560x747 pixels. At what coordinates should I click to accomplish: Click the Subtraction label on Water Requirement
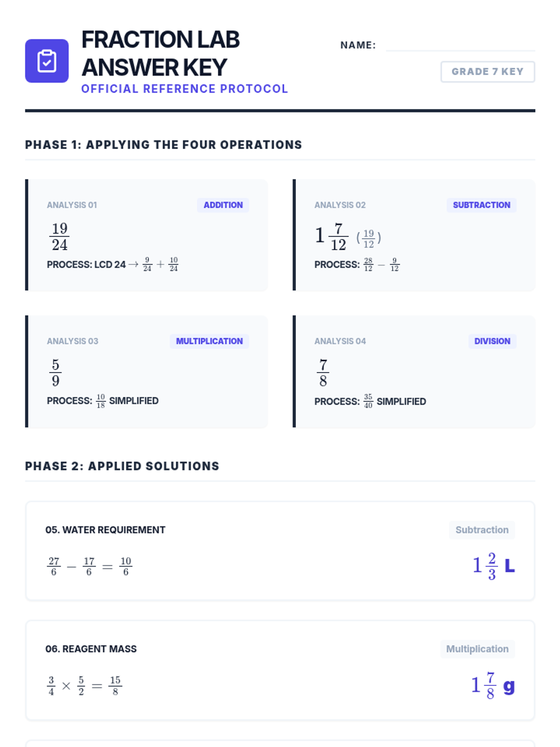(x=482, y=530)
